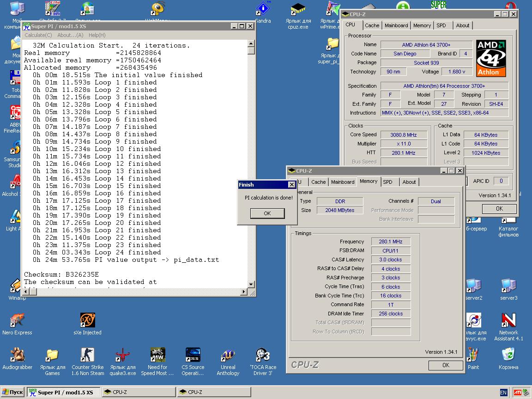Click the Пуск Start button
Screen dimensions: 532x399
point(12,392)
